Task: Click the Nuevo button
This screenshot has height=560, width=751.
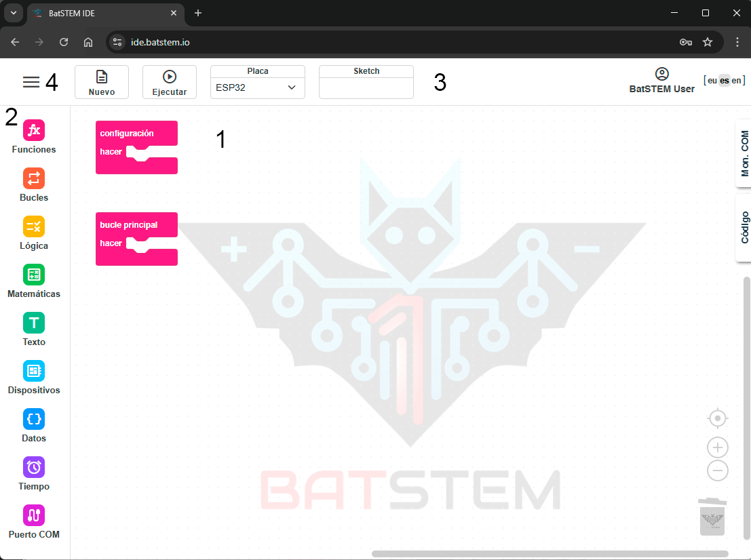Action: [102, 82]
